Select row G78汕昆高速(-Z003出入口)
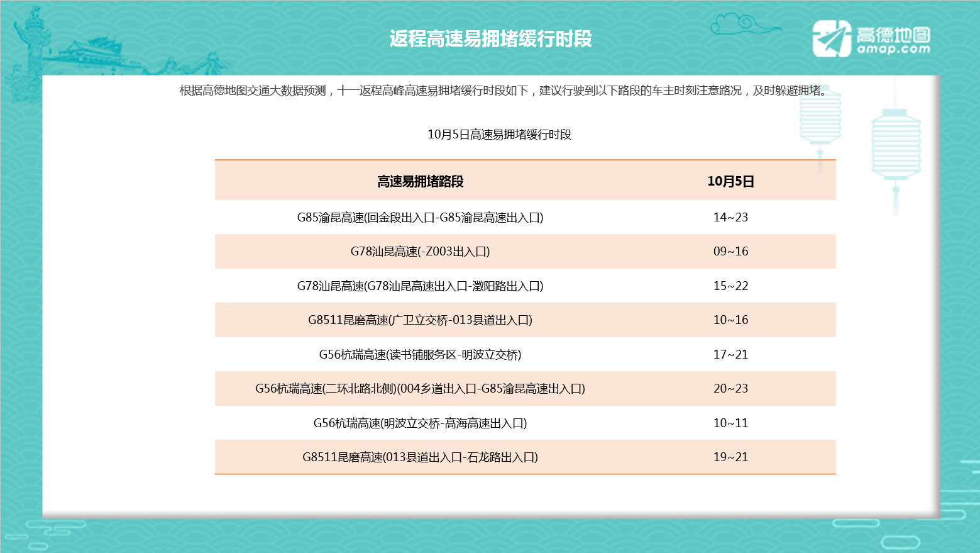980x553 pixels. (526, 252)
